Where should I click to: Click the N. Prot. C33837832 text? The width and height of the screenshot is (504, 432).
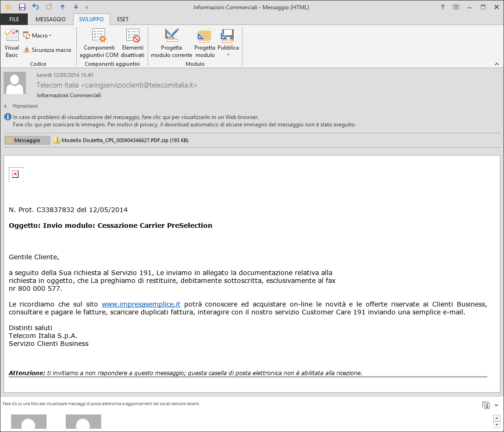coord(68,210)
